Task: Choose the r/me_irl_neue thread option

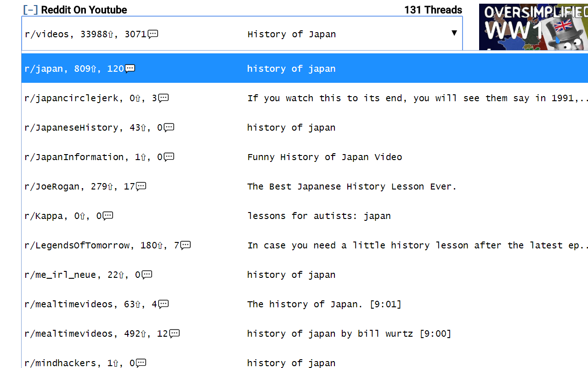Action: (305, 274)
